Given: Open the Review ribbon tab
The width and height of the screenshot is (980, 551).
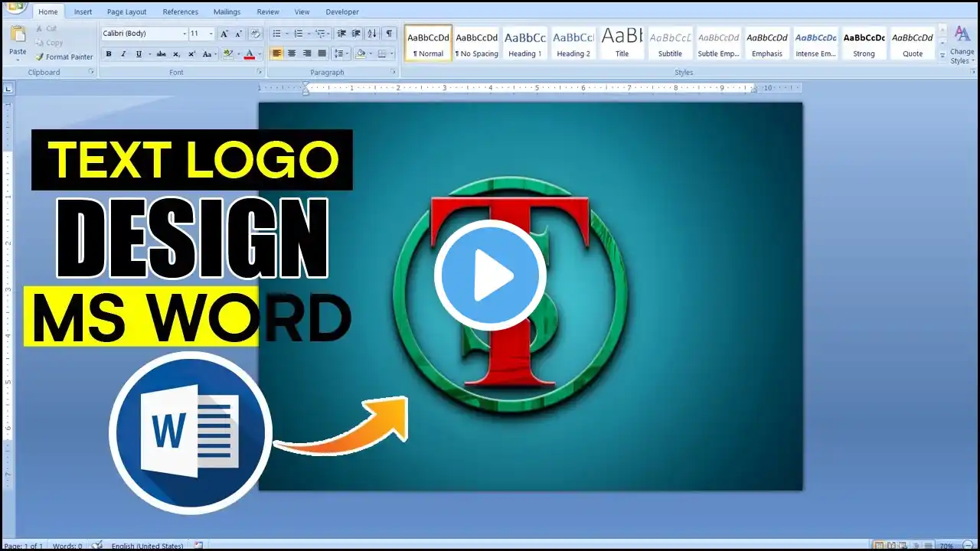Looking at the screenshot, I should (x=268, y=11).
